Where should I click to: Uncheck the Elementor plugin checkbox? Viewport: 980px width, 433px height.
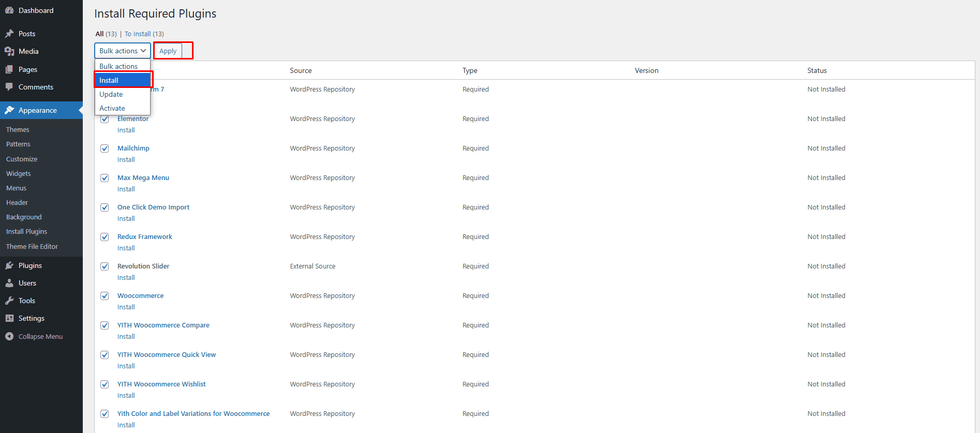point(105,119)
